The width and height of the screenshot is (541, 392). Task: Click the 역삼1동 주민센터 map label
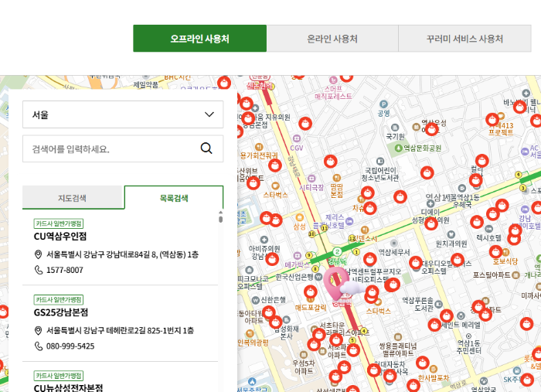coord(468,346)
